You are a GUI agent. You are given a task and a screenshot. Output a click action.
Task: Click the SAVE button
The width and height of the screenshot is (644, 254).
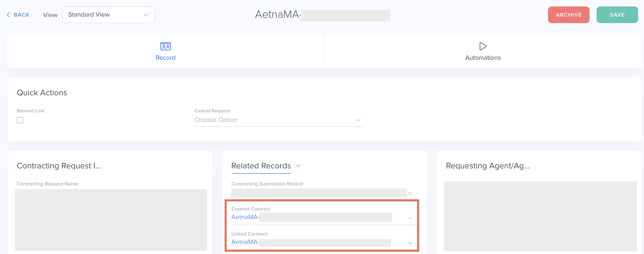[x=617, y=15]
